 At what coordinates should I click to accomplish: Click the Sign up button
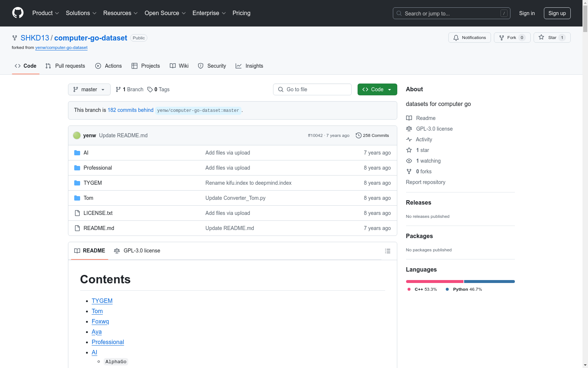pyautogui.click(x=557, y=13)
